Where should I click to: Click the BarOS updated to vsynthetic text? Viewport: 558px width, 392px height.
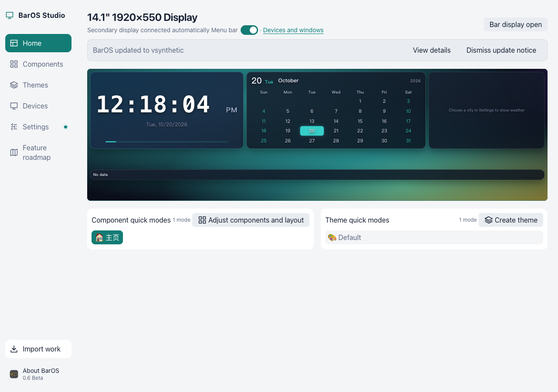(138, 50)
